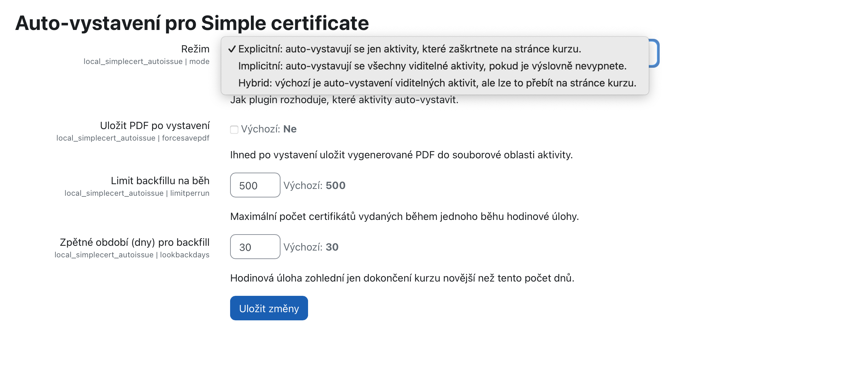The width and height of the screenshot is (868, 384).
Task: Click the Auto-vystavení pro Simple certificate heading
Action: tap(192, 23)
